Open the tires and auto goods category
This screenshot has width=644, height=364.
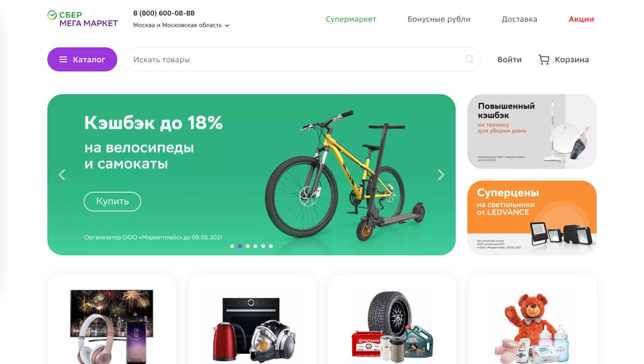(x=392, y=319)
